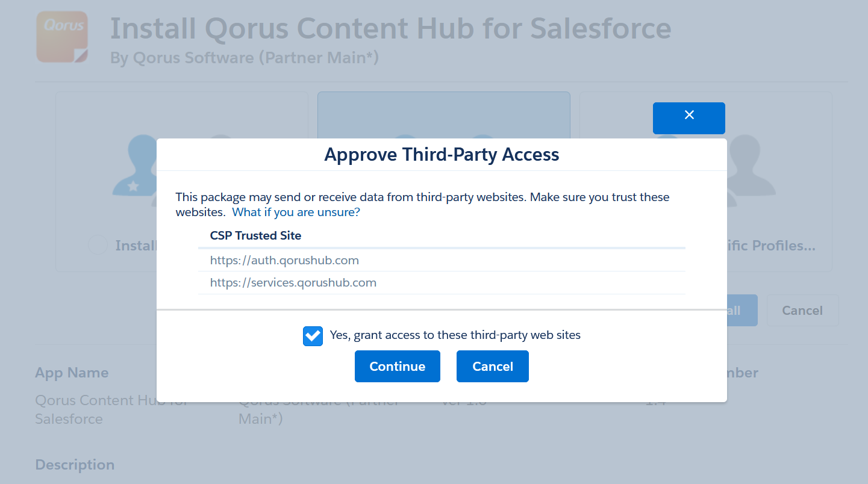Click the Approve Third-Party Access dialog title
This screenshot has height=484, width=868.
pyautogui.click(x=442, y=155)
